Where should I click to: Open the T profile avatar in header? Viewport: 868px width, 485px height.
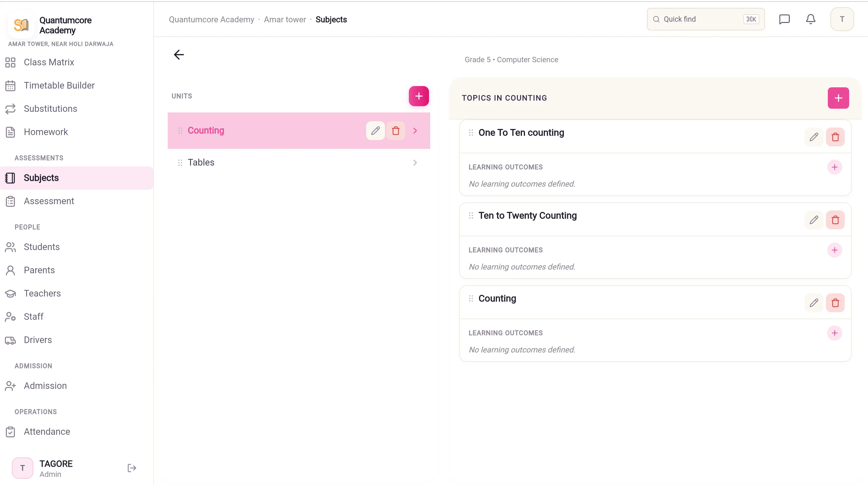click(842, 19)
